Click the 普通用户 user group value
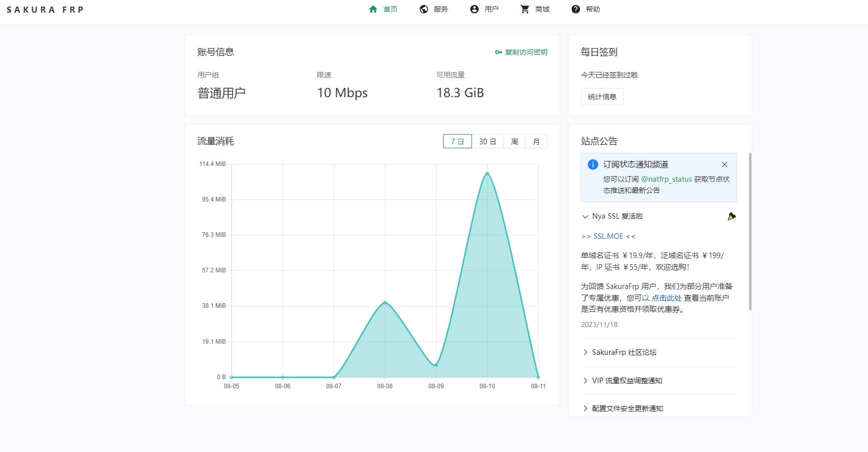The height and width of the screenshot is (452, 868). (221, 93)
